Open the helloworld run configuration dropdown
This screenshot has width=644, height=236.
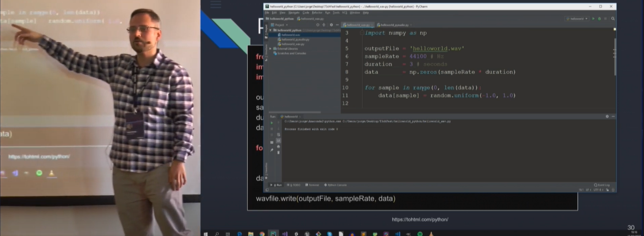(x=577, y=18)
